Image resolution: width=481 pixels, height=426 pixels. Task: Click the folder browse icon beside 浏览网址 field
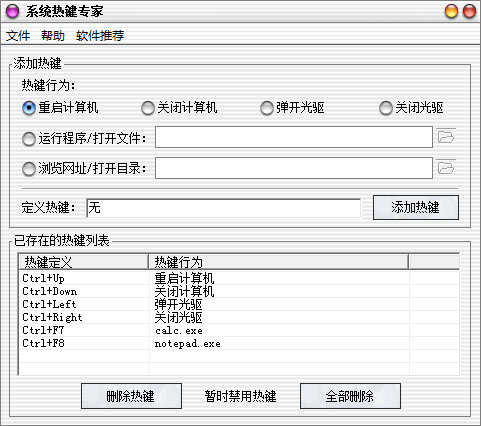coord(446,167)
